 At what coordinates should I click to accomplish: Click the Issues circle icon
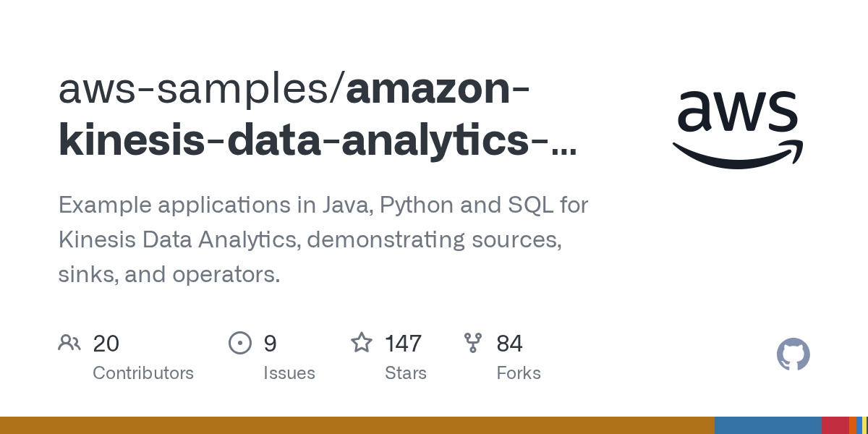pos(239,342)
